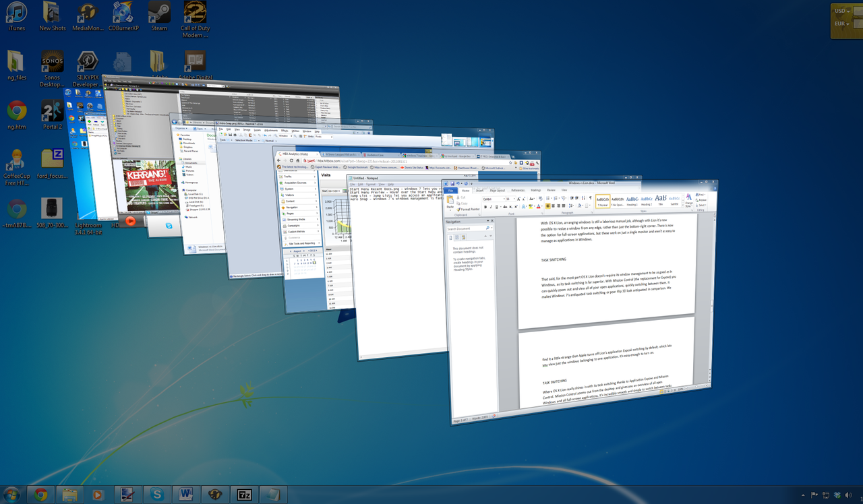Toggle Bold in Word's Font group

click(485, 207)
